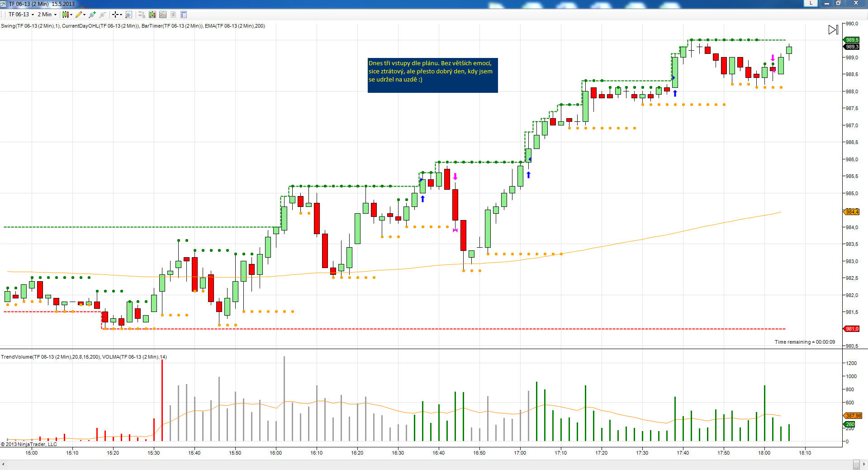Open the 2 Min interval dropdown
Image resolution: width=868 pixels, height=470 pixels.
pyautogui.click(x=47, y=14)
